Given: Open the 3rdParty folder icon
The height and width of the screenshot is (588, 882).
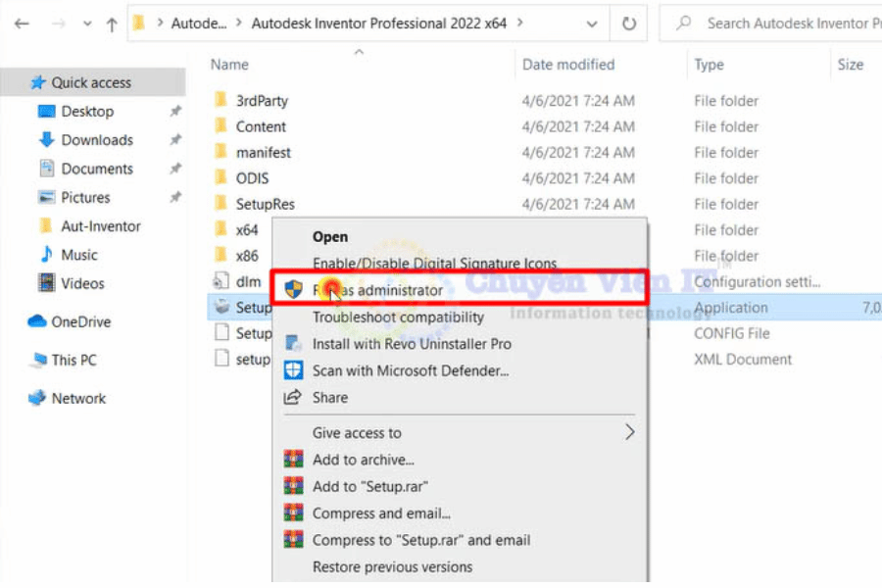Looking at the screenshot, I should pyautogui.click(x=220, y=101).
